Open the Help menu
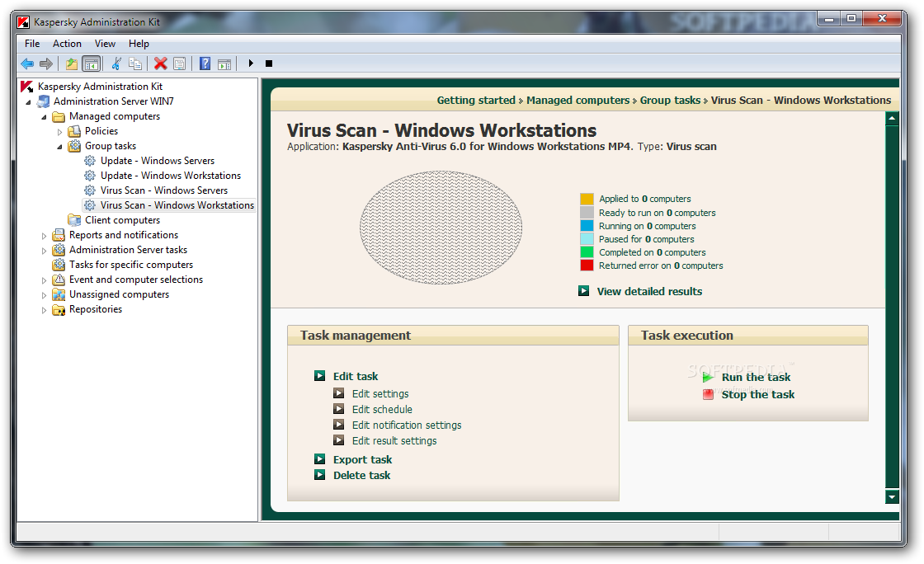924x564 pixels. [x=139, y=44]
